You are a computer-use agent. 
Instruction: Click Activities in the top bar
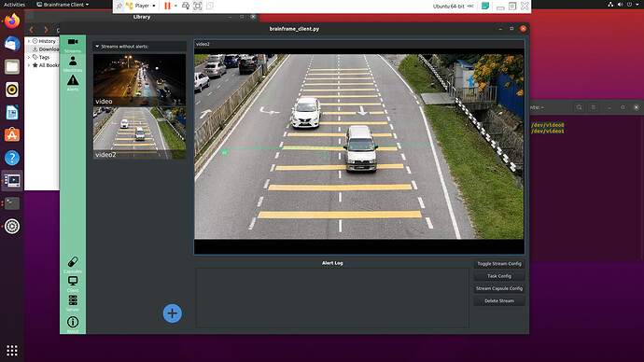[14, 5]
